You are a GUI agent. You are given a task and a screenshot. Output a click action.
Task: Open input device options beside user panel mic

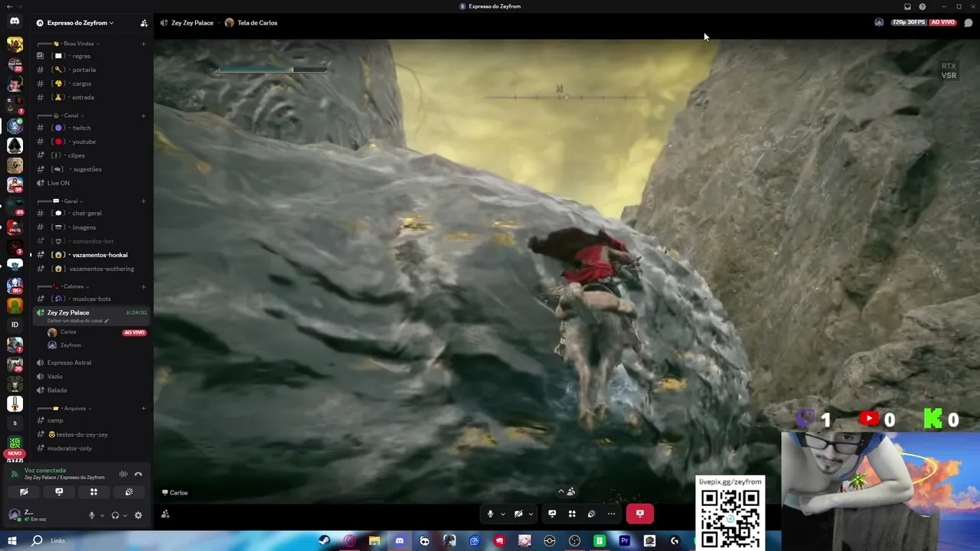click(x=102, y=516)
